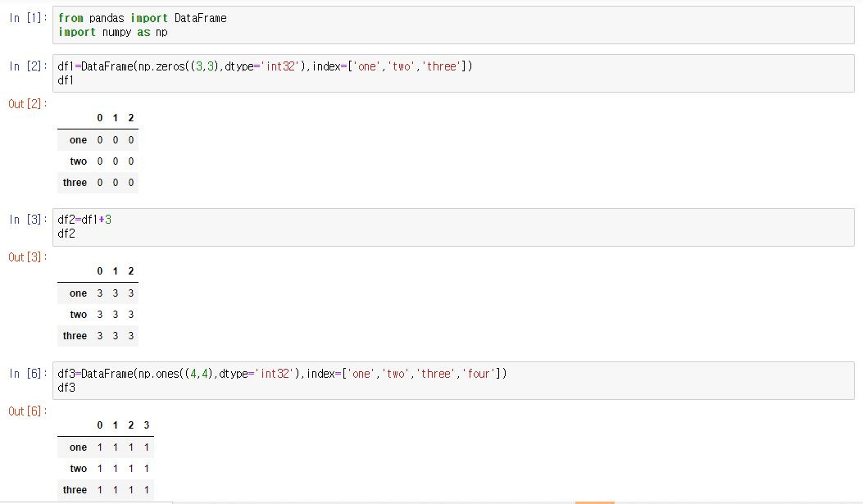Click the row label 'three' in df3 table
863x504 pixels.
(x=74, y=489)
